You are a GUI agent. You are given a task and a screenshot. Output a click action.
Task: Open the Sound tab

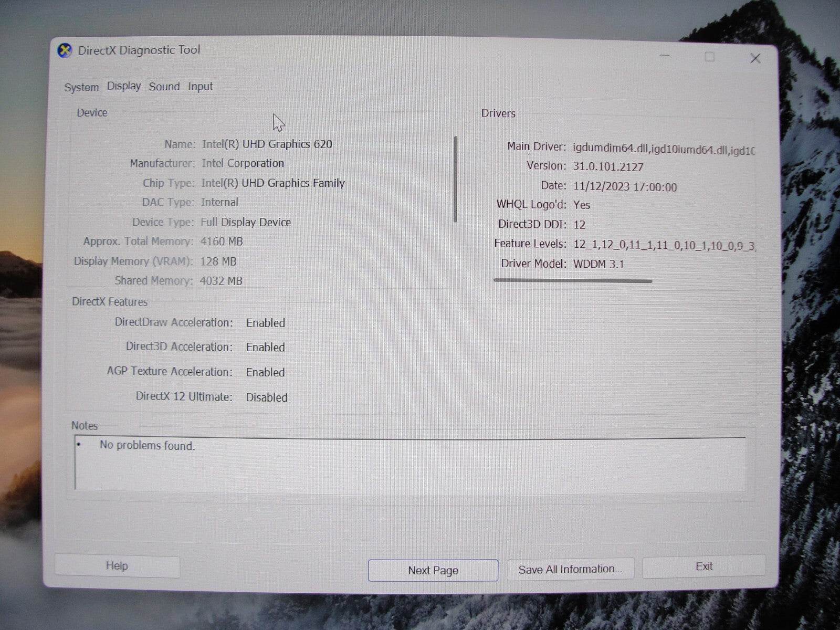tap(164, 87)
